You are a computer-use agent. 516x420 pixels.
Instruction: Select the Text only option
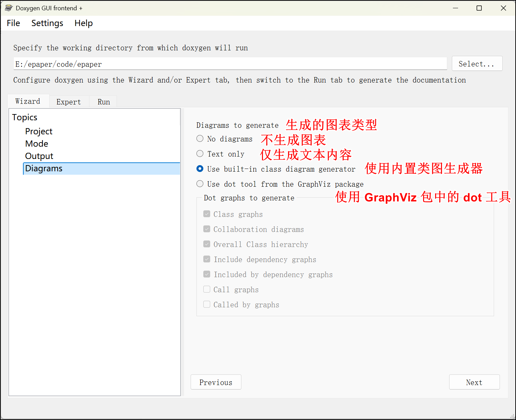click(200, 153)
